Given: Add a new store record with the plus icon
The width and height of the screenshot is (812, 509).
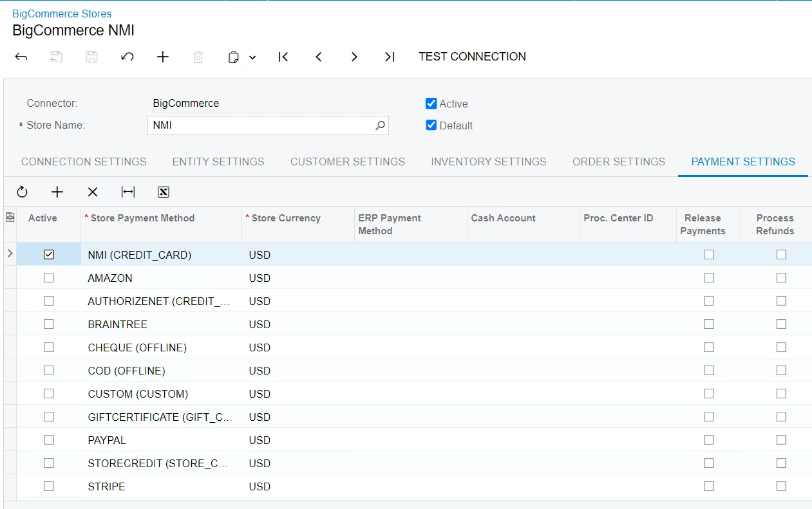Looking at the screenshot, I should [163, 57].
